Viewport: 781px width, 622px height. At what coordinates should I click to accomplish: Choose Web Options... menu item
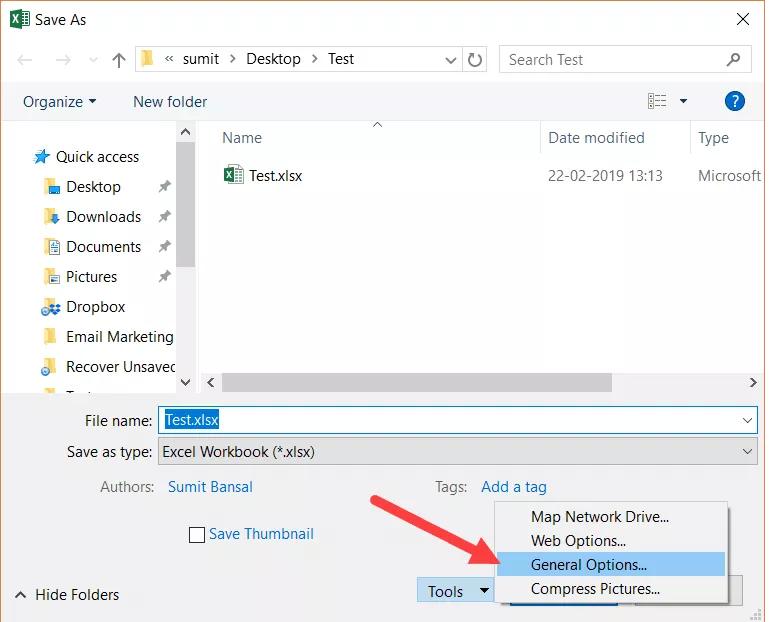click(x=611, y=541)
